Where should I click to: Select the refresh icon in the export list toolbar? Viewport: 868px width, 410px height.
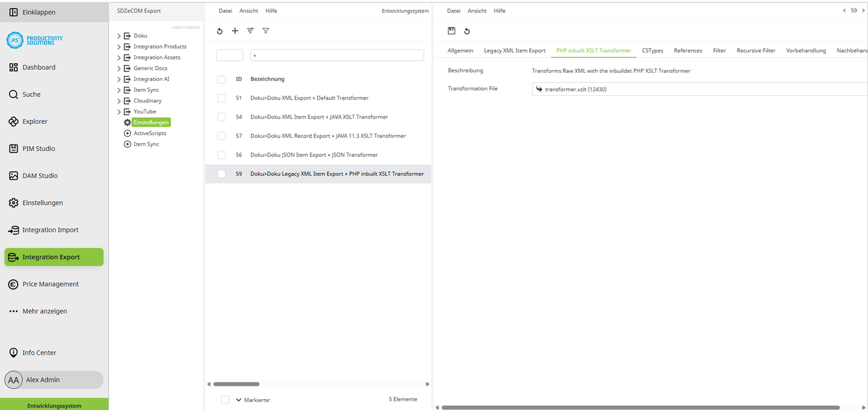(x=219, y=31)
